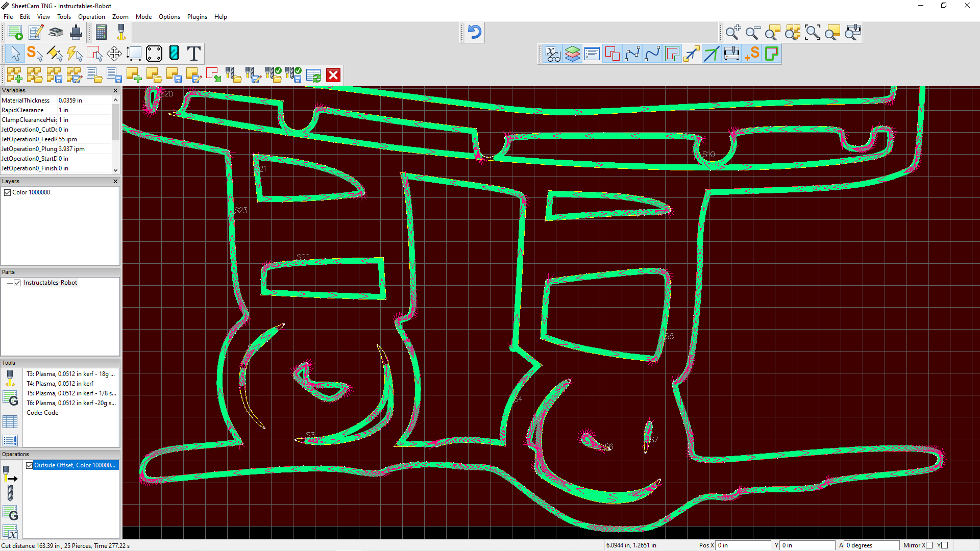Click the Run post processor icon
Viewport: 980px width, 551px height.
(x=15, y=33)
